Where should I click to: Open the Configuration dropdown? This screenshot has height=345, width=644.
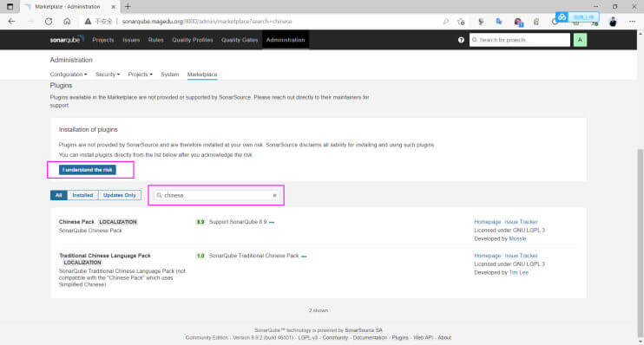click(x=69, y=75)
